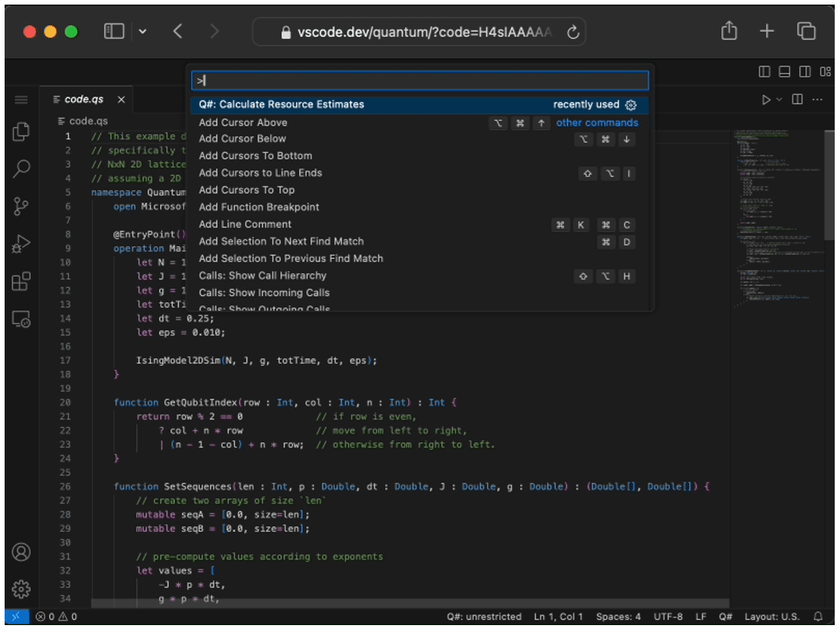Open the Source Control view
Screen dimensions: 840x632
pos(22,207)
